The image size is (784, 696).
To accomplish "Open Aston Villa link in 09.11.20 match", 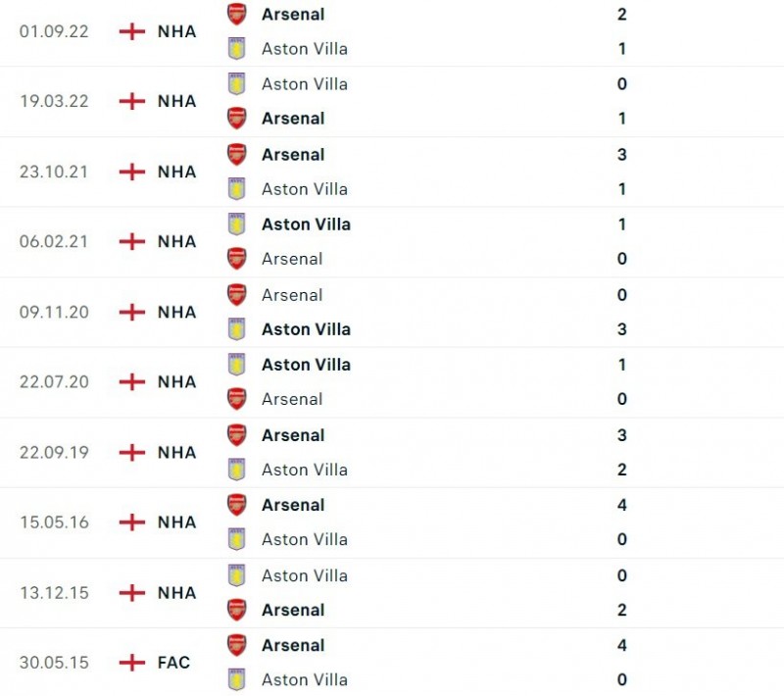I will tap(306, 329).
